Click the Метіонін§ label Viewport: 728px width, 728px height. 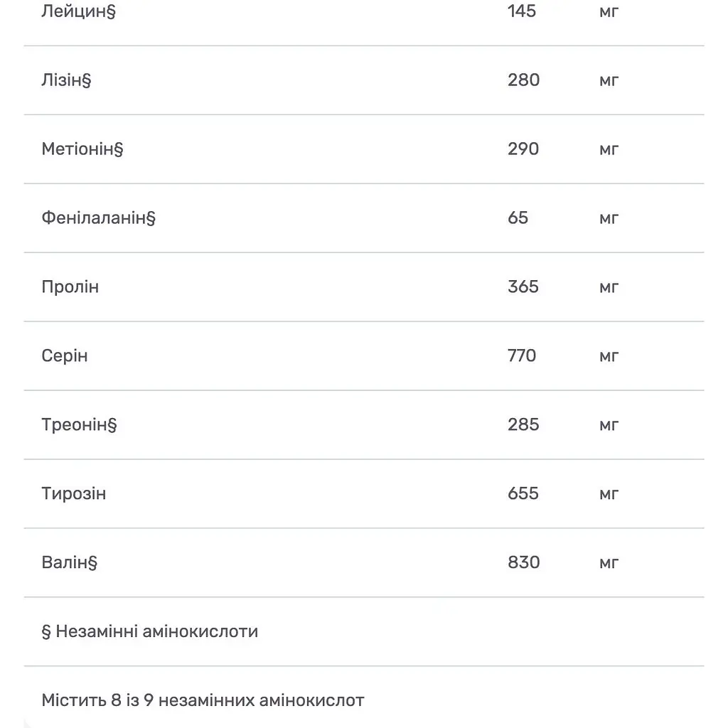point(82,149)
